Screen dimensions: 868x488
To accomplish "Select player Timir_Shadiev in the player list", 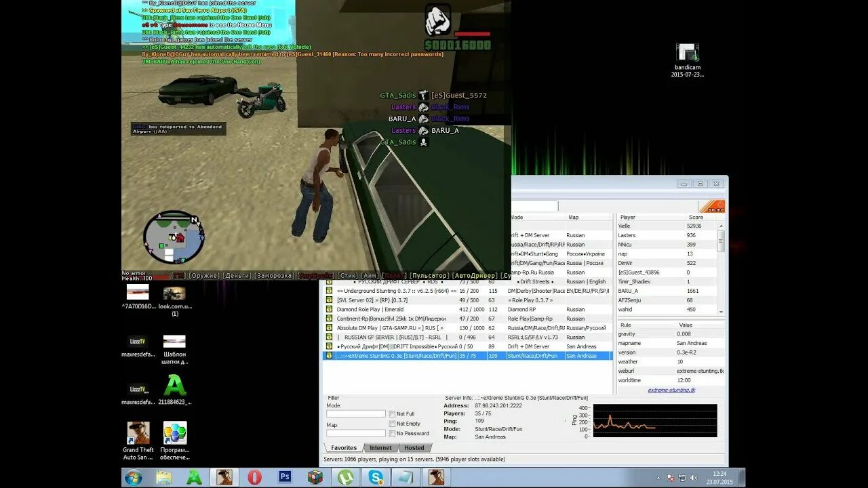I will coord(667,281).
